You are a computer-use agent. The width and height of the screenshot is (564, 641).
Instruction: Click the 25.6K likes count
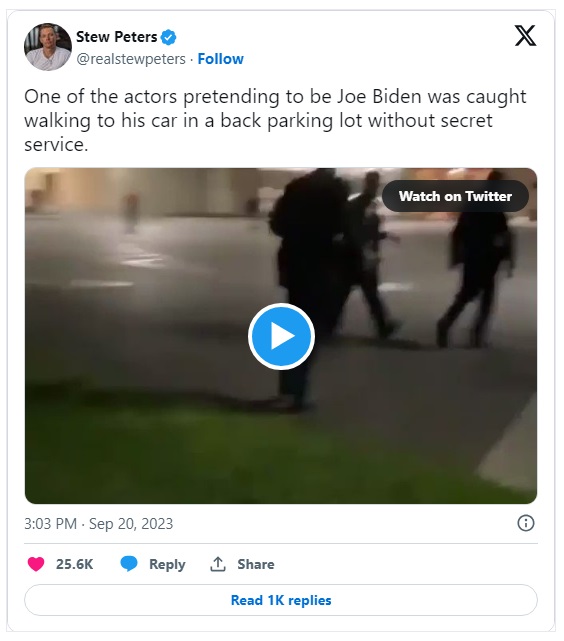point(74,564)
